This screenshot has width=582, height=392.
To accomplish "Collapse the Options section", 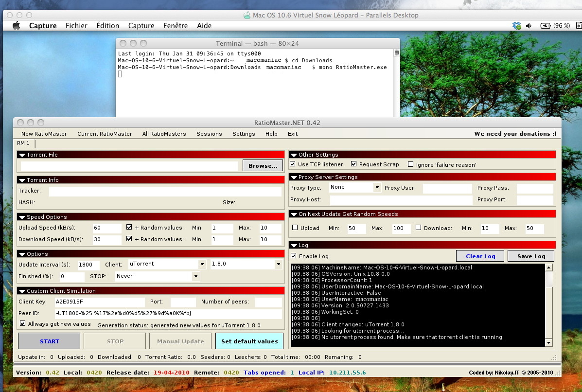I will point(22,254).
